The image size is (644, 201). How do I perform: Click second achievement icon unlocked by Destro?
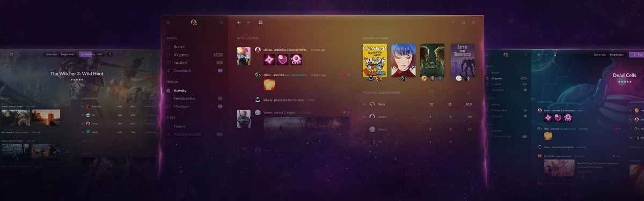click(x=282, y=59)
